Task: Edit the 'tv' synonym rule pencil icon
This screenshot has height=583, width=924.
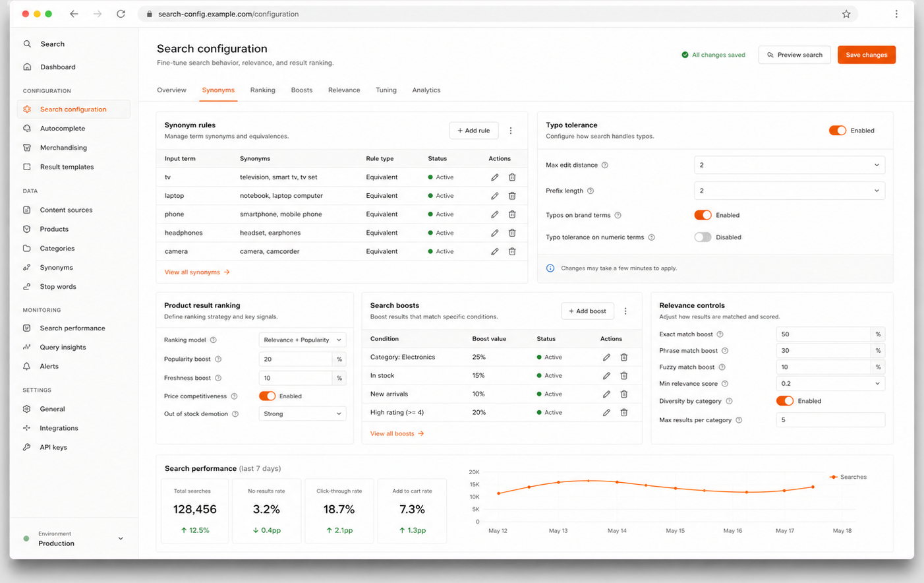Action: (x=494, y=177)
